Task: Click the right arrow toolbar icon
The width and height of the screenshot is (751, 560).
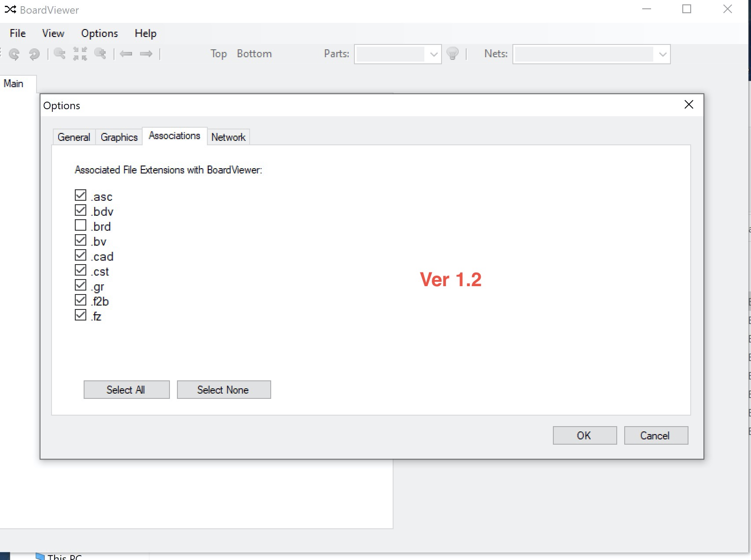Action: (146, 54)
